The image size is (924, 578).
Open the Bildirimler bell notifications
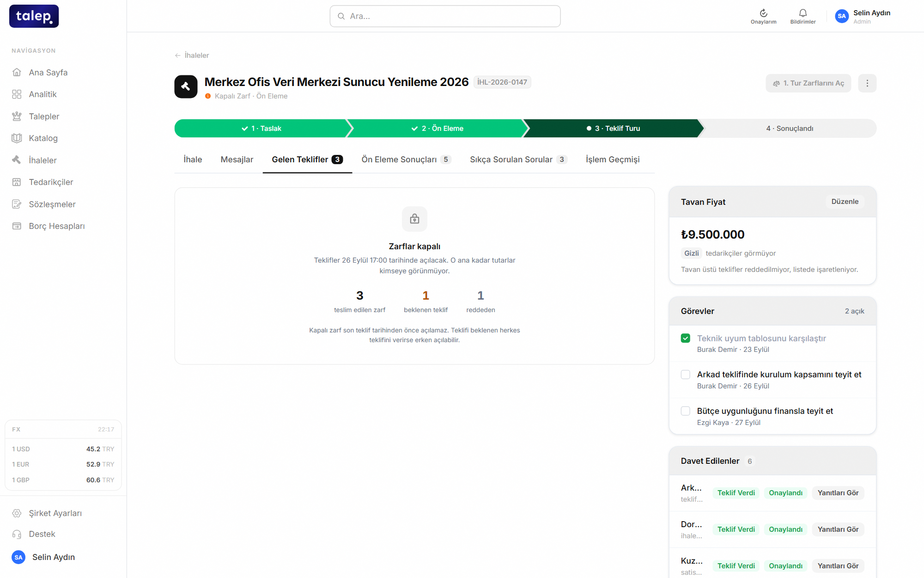pos(803,16)
